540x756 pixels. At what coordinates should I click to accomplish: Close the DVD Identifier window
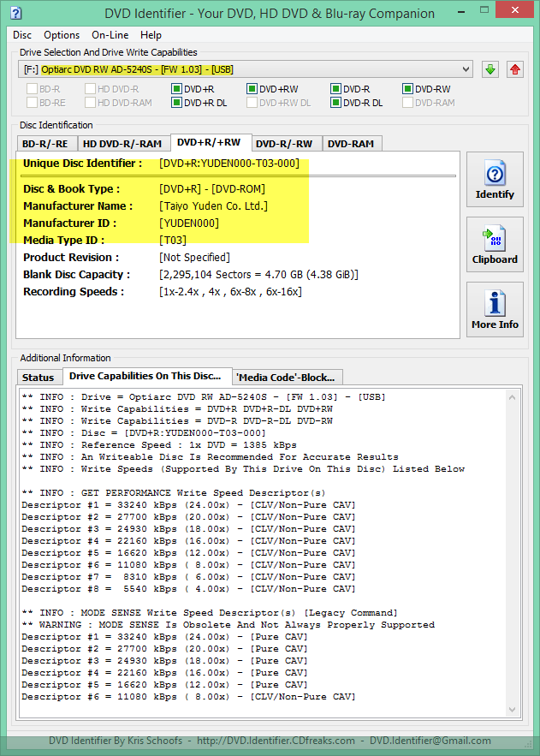pyautogui.click(x=514, y=9)
